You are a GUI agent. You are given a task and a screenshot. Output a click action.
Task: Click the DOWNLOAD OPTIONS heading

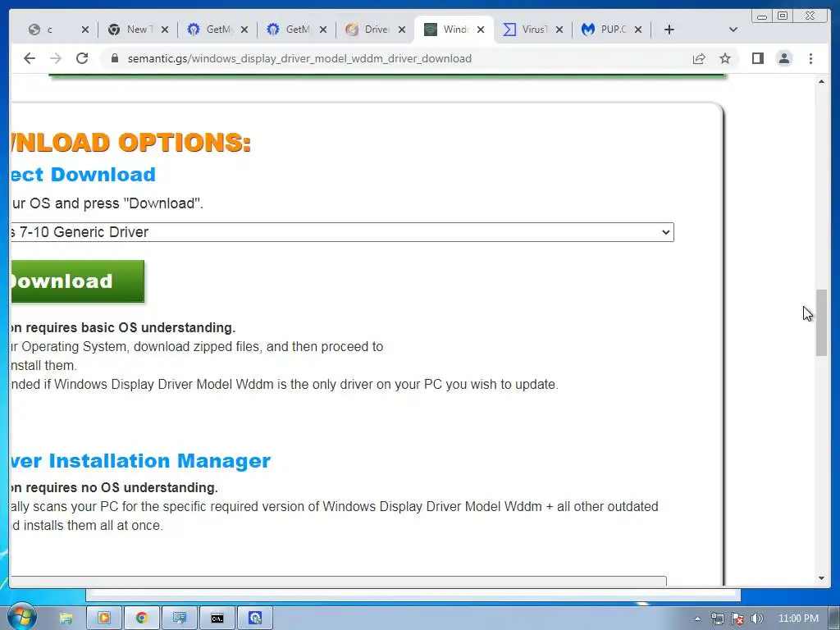(130, 143)
